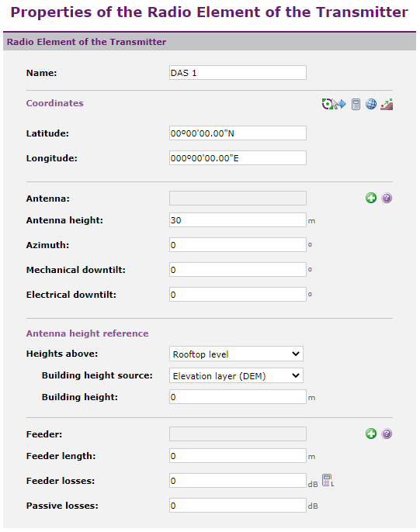
Task: Click the blue arrow move coordinates icon
Action: click(339, 104)
